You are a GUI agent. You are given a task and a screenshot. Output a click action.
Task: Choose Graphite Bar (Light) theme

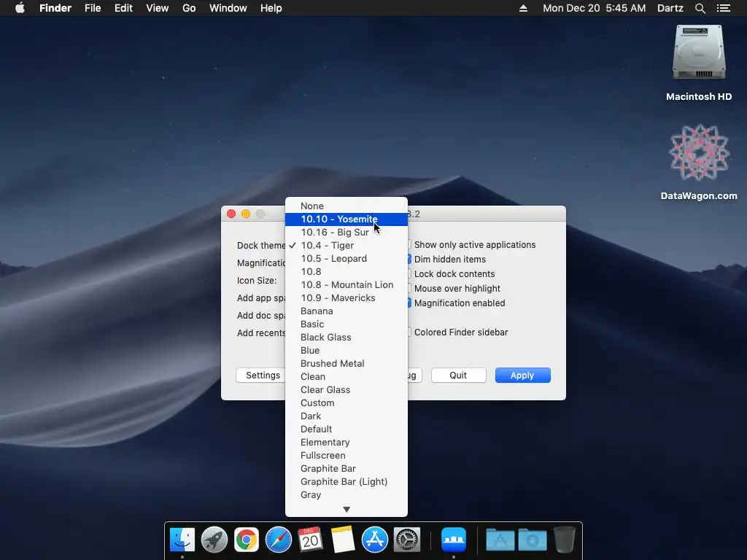(x=347, y=481)
